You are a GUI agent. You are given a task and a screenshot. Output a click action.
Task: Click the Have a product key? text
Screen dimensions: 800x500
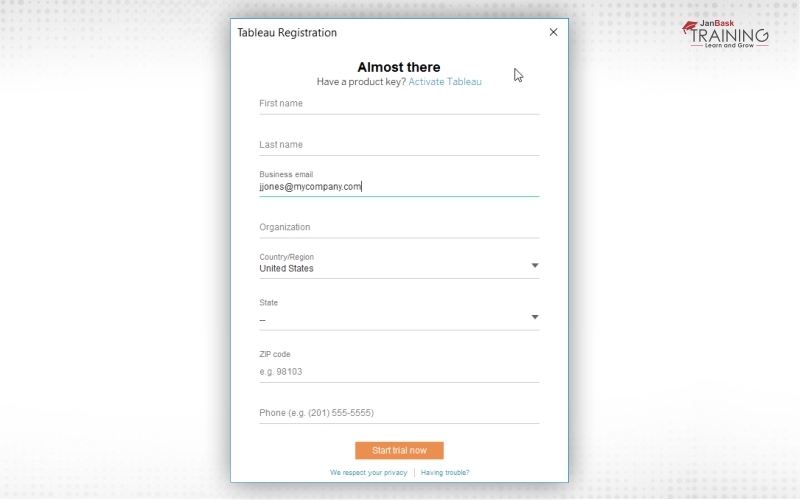(x=361, y=82)
